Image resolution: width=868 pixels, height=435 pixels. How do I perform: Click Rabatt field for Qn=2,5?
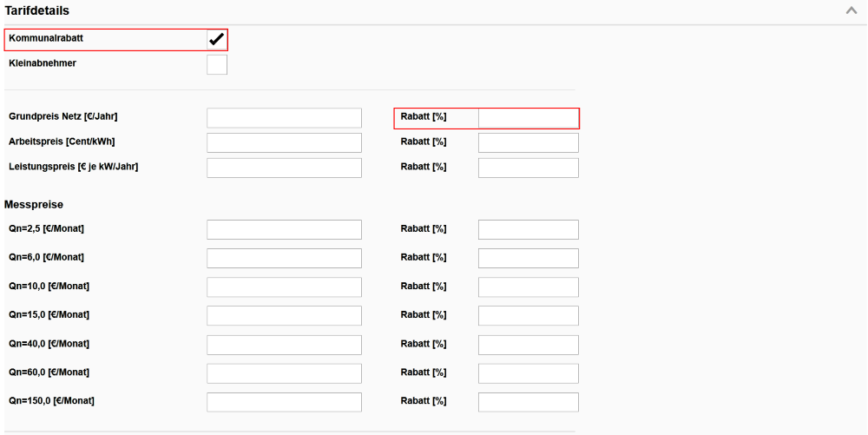pos(528,229)
